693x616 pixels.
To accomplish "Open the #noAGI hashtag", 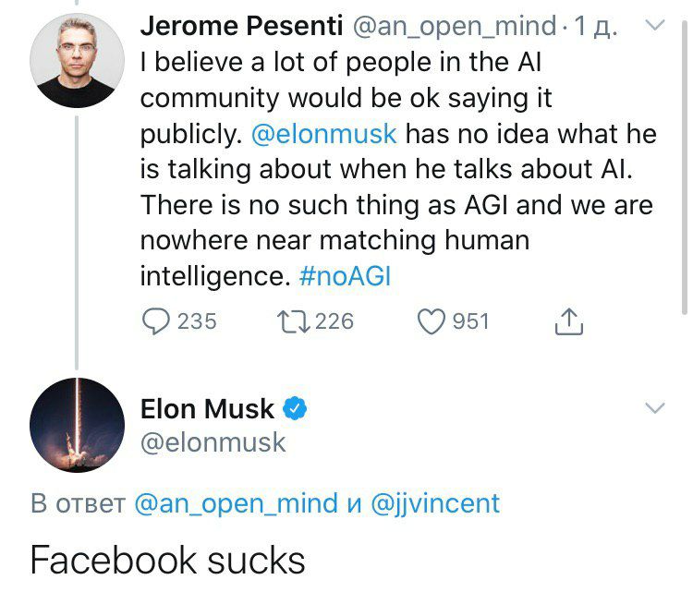I will coord(346,277).
